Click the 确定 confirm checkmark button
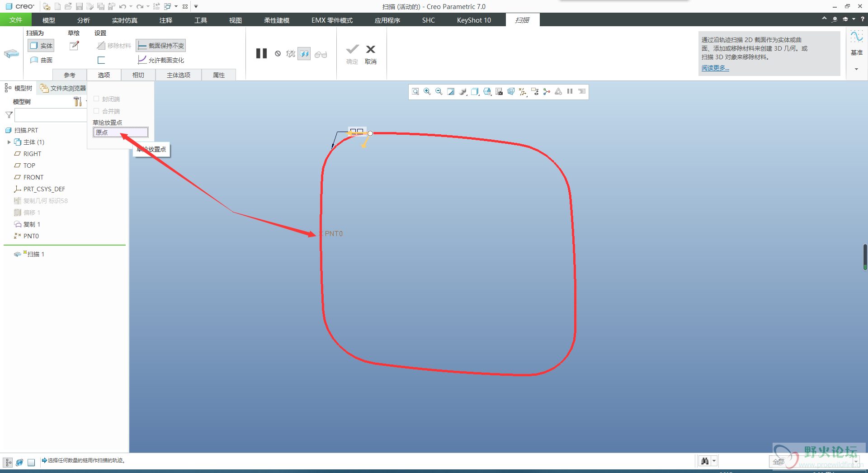 [x=352, y=54]
